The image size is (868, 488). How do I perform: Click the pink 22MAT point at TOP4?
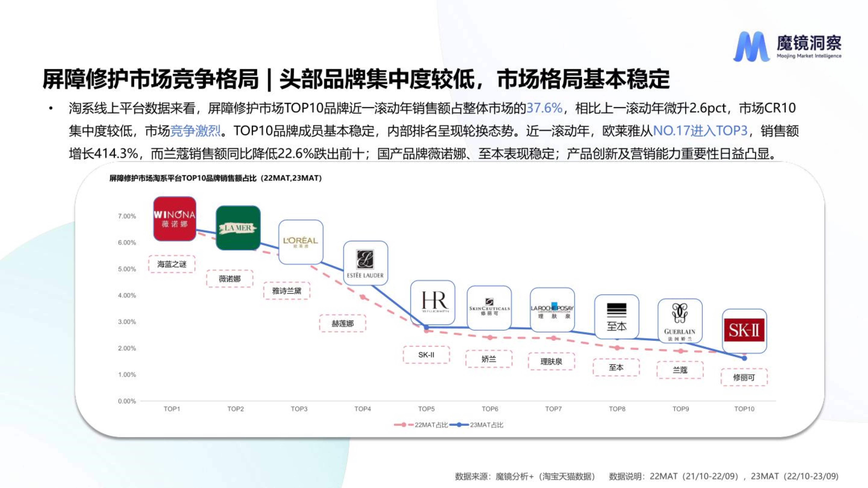tap(363, 297)
